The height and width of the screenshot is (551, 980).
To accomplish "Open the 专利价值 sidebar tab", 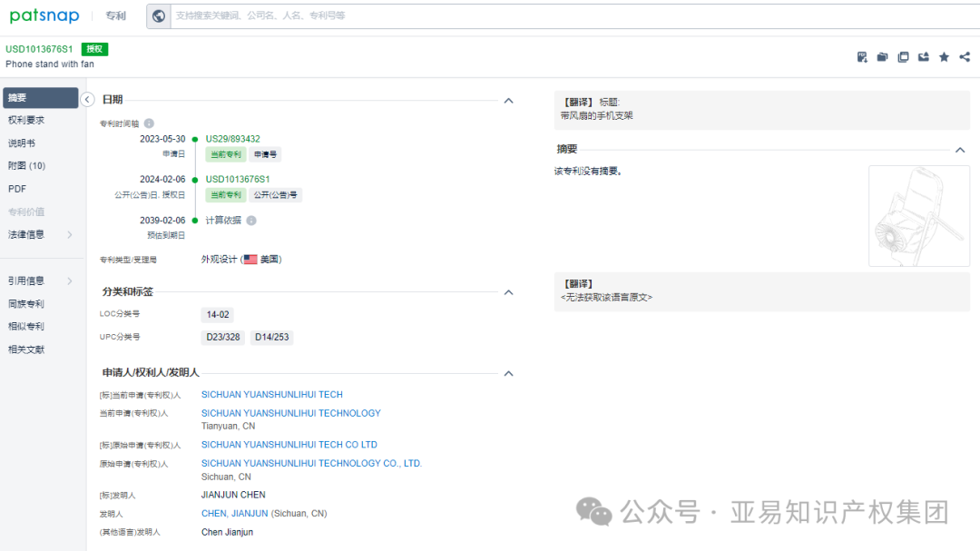I will (26, 212).
